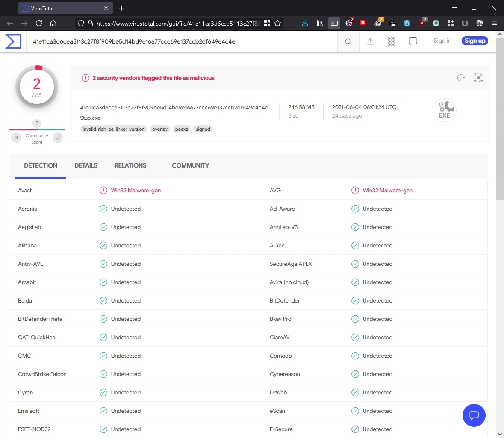Click the community score question mark
Image resolution: width=504 pixels, height=438 pixels.
pyautogui.click(x=37, y=123)
